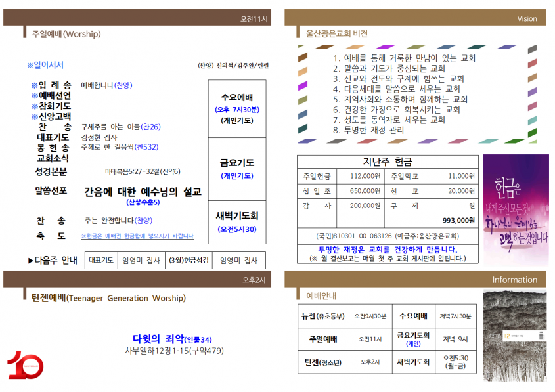Click the ※ mark before 입례송
The height and width of the screenshot is (392, 555).
coord(34,85)
